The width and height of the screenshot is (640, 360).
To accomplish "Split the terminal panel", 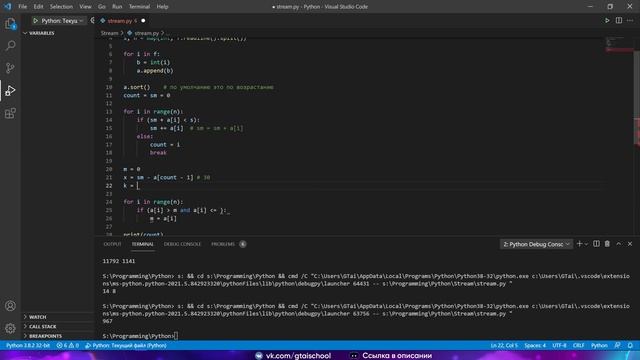I will pyautogui.click(x=596, y=244).
